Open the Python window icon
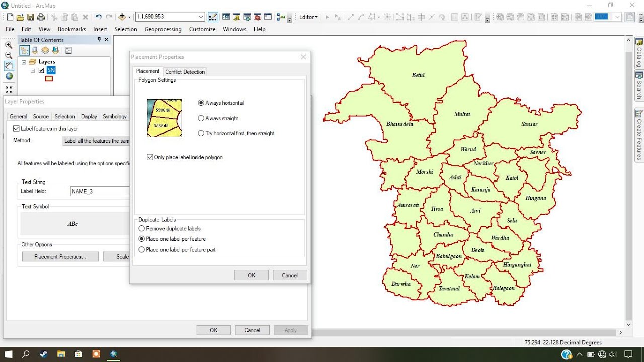644x362 pixels. [x=268, y=17]
